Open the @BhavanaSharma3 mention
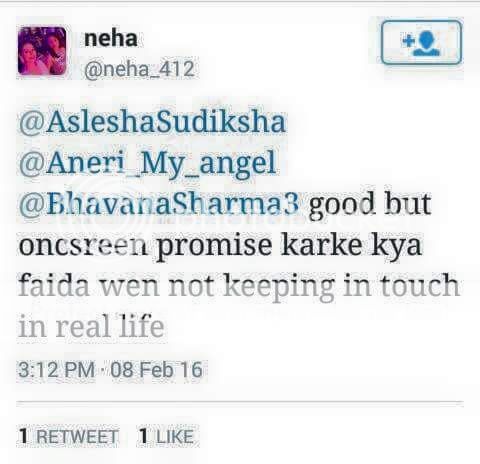 pos(159,204)
